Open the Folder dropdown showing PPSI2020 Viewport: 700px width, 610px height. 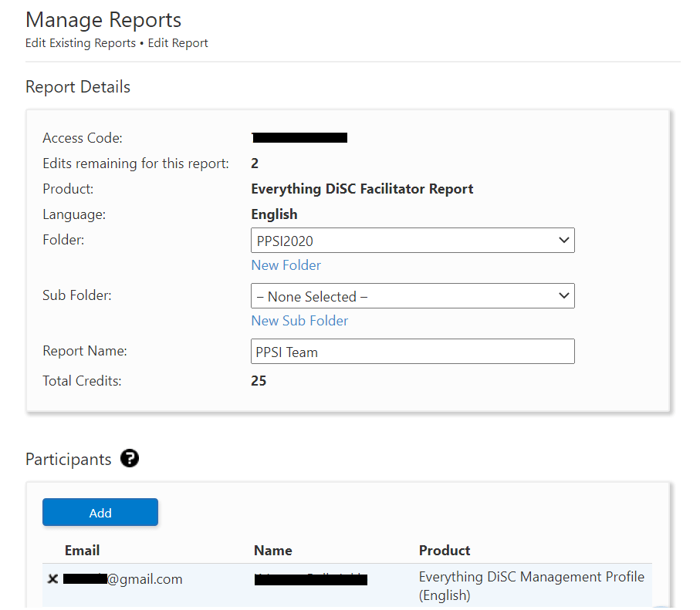coord(412,241)
